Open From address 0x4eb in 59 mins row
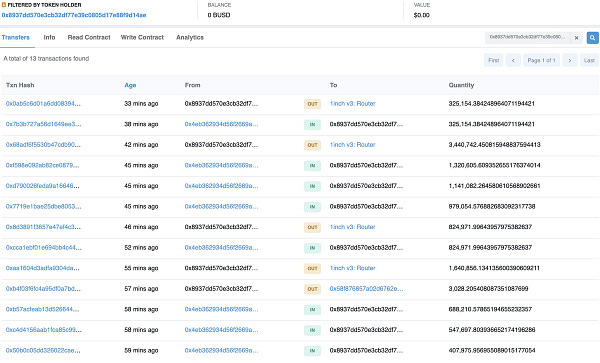 point(221,351)
